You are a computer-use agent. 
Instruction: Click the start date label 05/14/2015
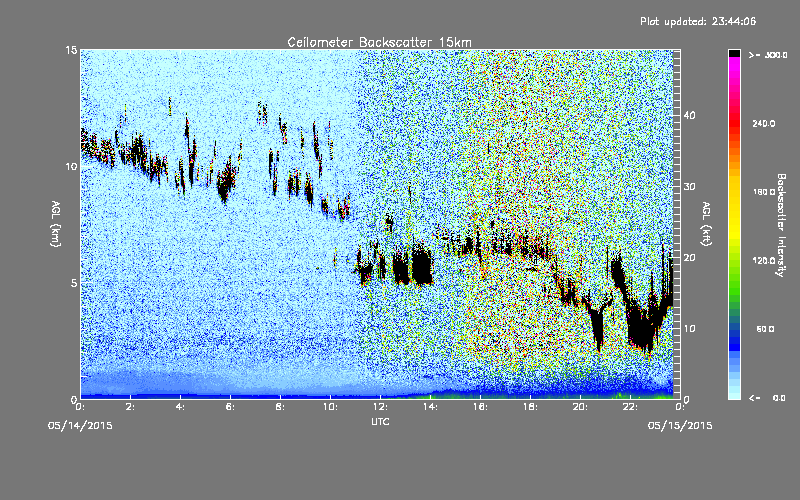pyautogui.click(x=80, y=426)
